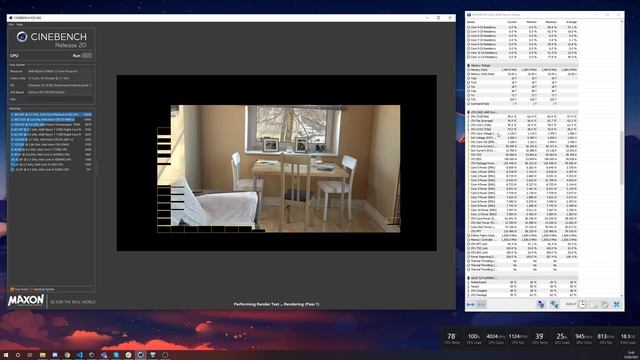Select the CPU PPT sensor row
This screenshot has height=360, width=640.
522,231
